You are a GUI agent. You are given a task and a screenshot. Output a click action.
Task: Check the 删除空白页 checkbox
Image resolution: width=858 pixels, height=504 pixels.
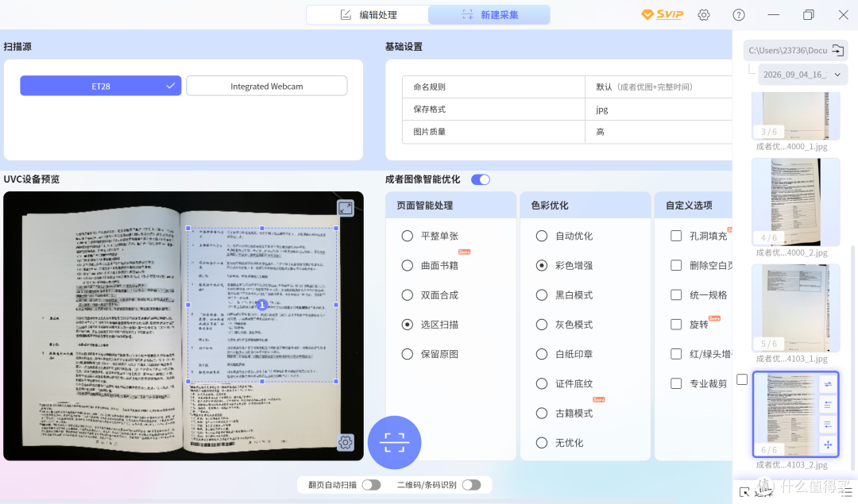(x=676, y=265)
